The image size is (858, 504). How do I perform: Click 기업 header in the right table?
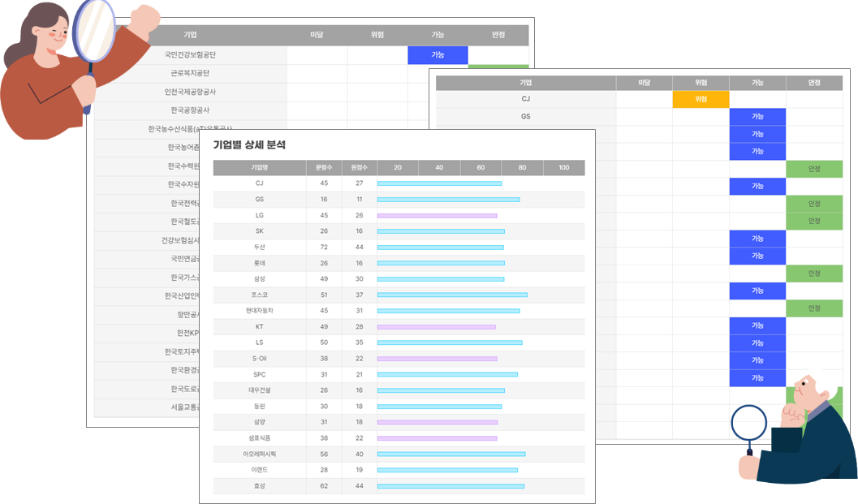526,83
